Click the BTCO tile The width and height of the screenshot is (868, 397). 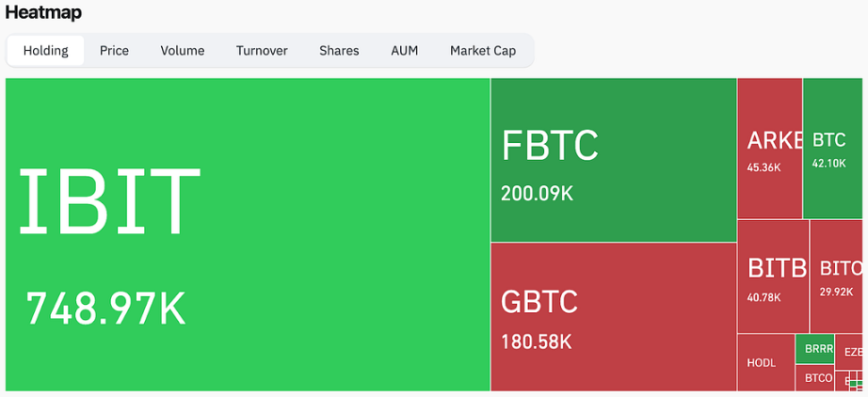point(815,378)
